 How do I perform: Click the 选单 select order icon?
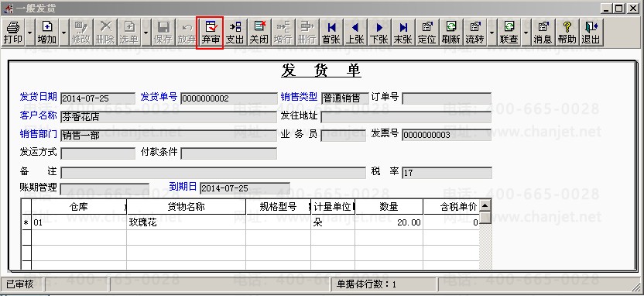coord(129,32)
